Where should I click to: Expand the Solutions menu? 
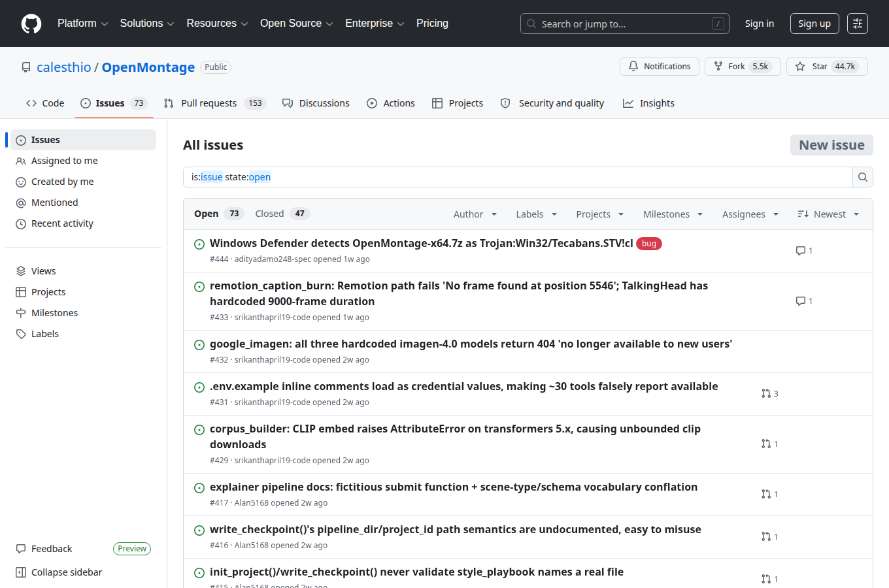coord(147,24)
